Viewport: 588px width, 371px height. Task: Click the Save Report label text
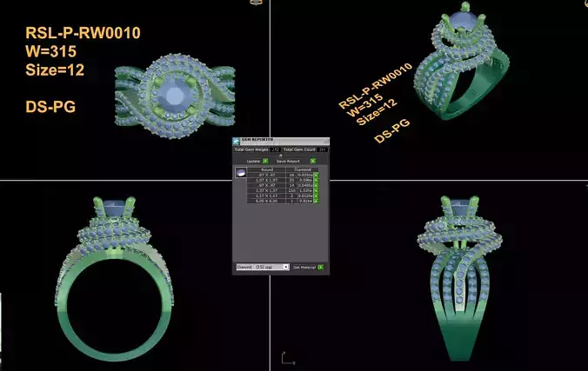[x=288, y=161]
